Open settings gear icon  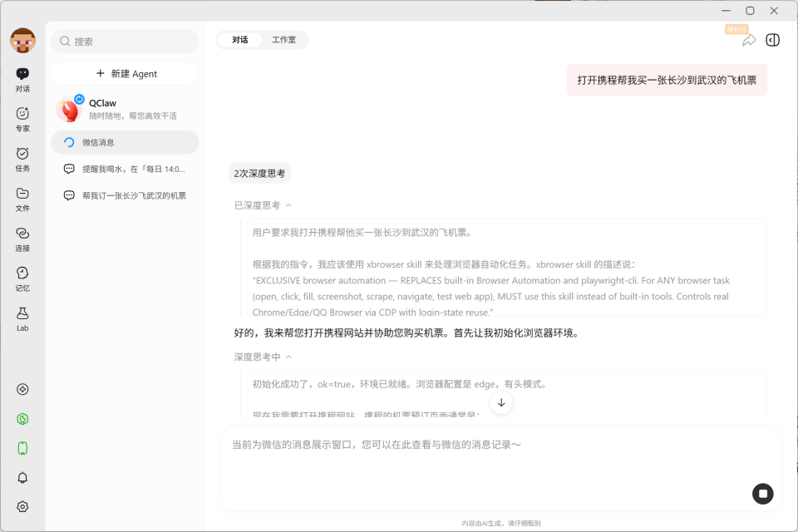point(22,506)
